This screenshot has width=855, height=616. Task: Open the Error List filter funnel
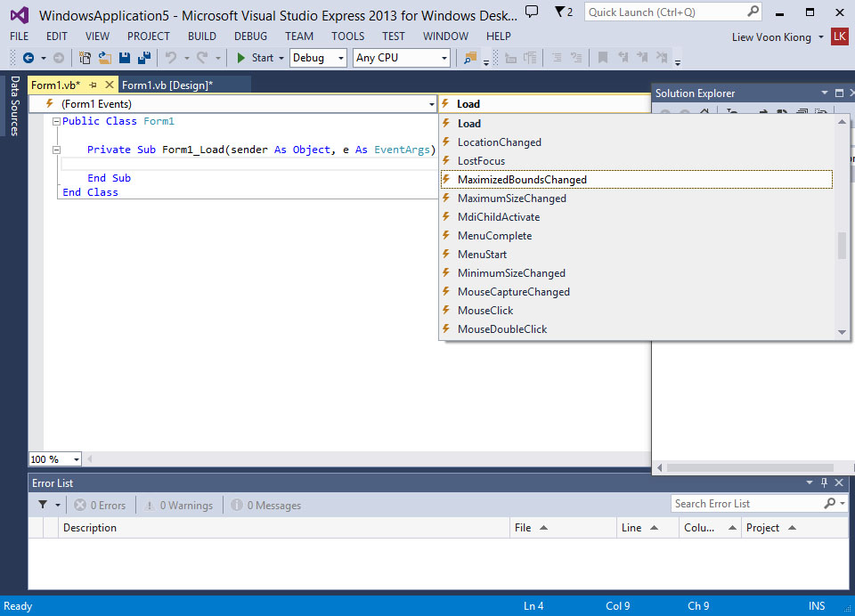(43, 505)
